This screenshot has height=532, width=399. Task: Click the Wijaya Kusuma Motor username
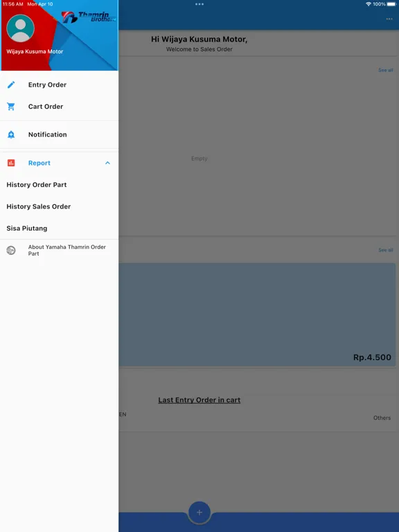(x=35, y=51)
